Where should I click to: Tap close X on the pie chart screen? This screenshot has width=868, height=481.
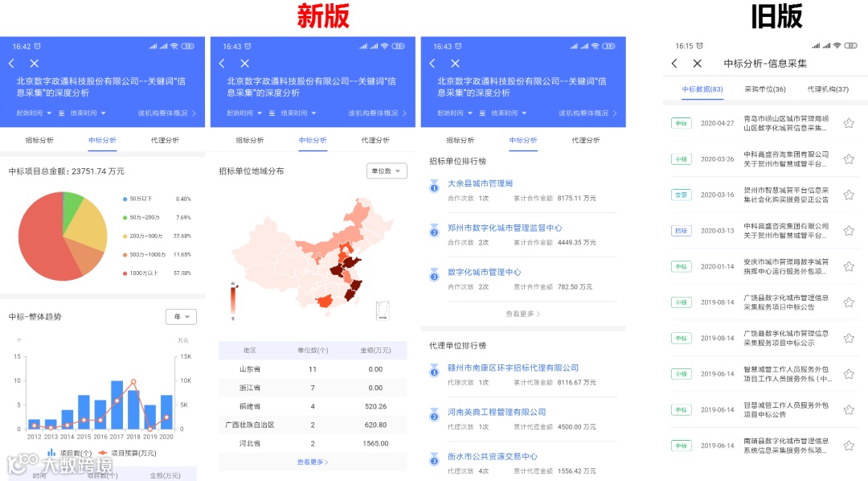35,64
